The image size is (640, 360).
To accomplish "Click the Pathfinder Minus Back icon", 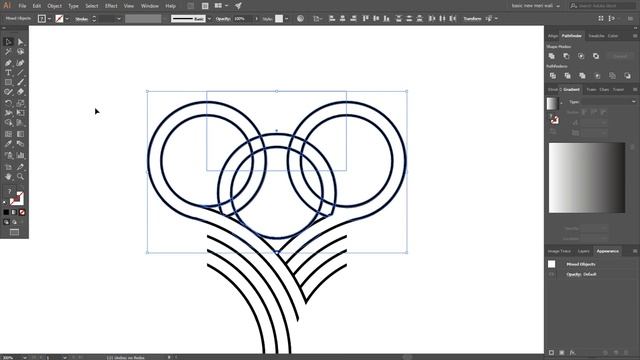I will pos(627,76).
